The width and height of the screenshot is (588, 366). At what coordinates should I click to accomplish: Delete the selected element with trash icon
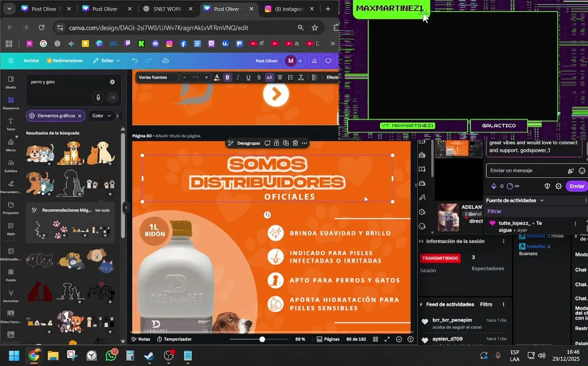[x=295, y=143]
